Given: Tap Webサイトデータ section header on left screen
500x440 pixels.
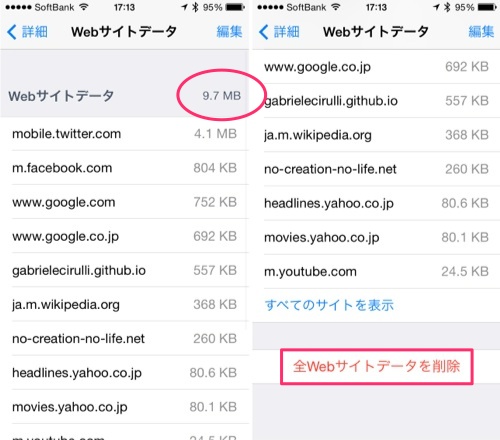Looking at the screenshot, I should point(61,96).
